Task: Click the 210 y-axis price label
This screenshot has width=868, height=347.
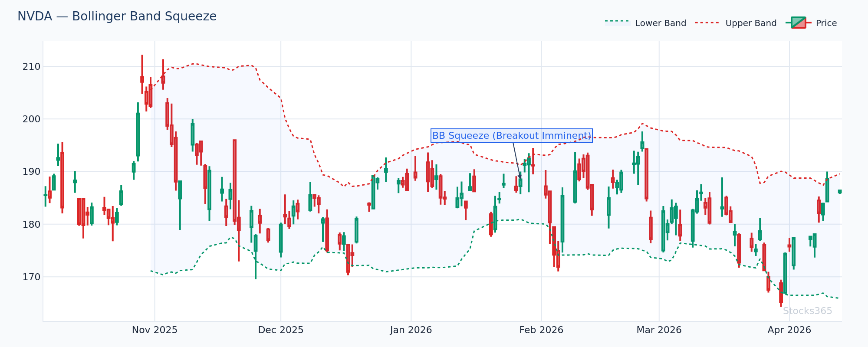Action: click(x=31, y=67)
